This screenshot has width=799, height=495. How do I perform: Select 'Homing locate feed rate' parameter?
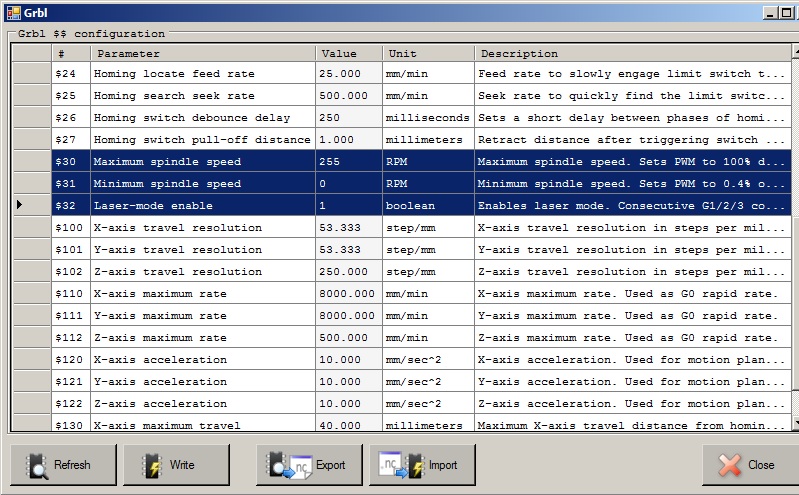[203, 73]
